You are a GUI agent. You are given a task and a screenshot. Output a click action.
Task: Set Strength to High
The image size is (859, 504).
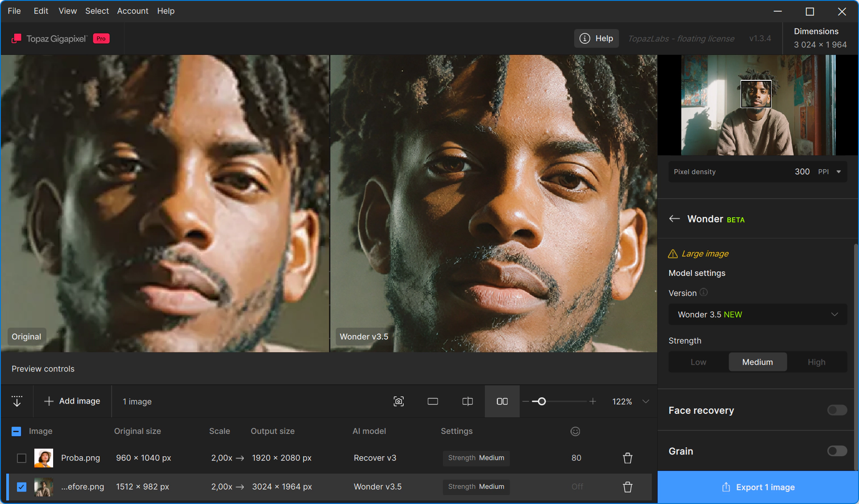click(x=816, y=362)
